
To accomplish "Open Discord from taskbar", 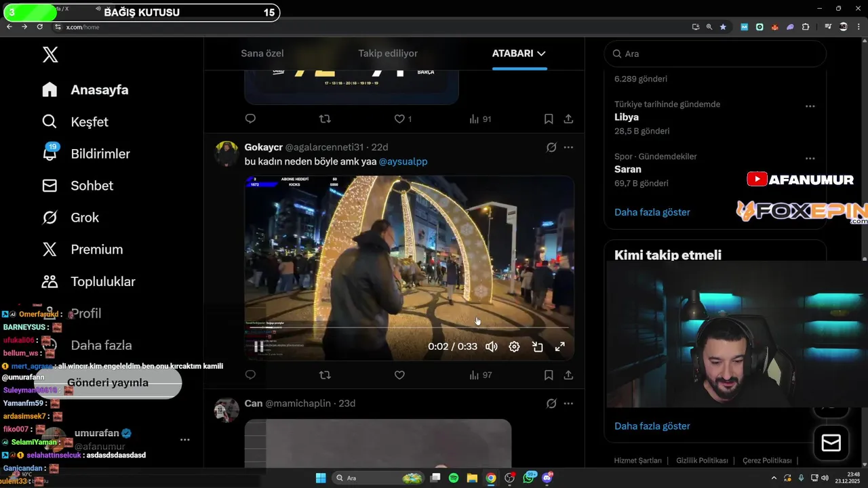I will (547, 478).
